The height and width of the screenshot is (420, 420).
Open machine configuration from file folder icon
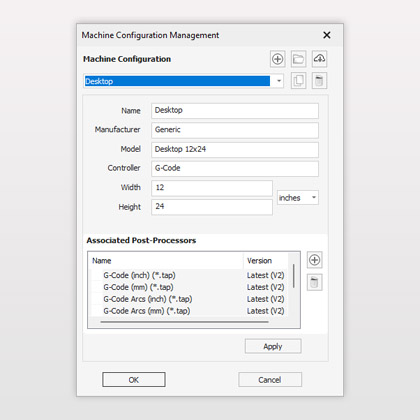298,59
